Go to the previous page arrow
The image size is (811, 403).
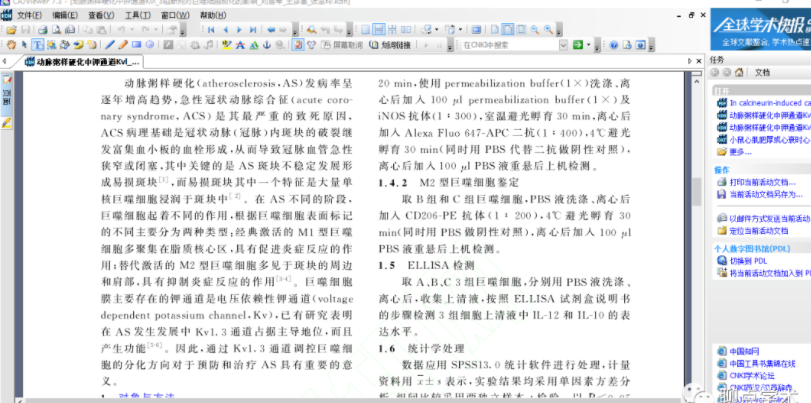coord(225,30)
